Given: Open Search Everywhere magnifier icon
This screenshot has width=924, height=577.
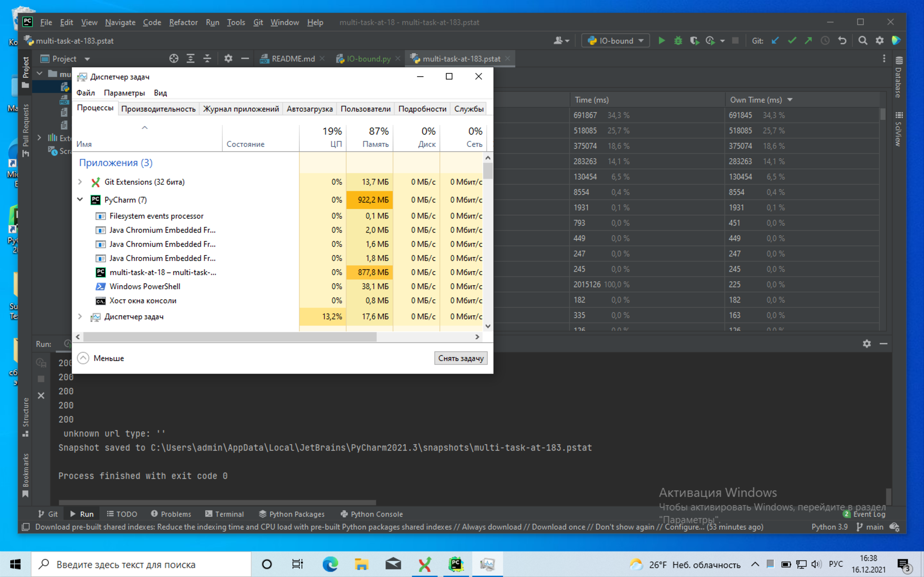Looking at the screenshot, I should tap(863, 40).
